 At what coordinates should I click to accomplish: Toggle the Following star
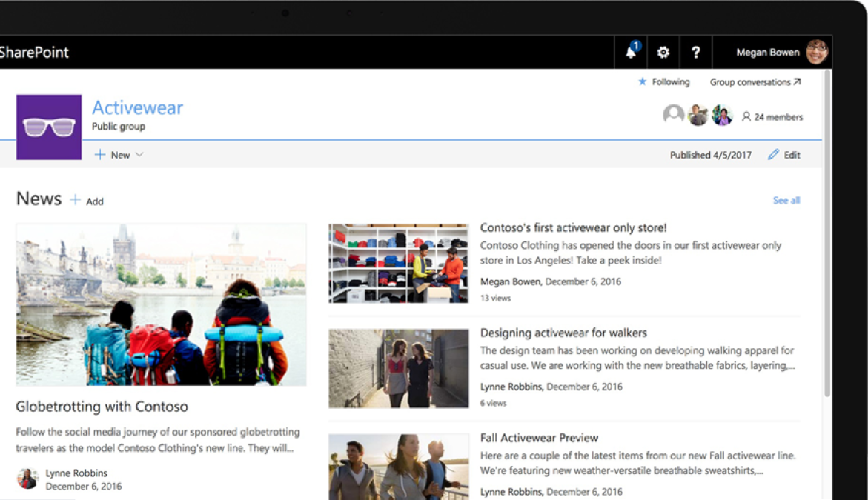click(x=642, y=82)
